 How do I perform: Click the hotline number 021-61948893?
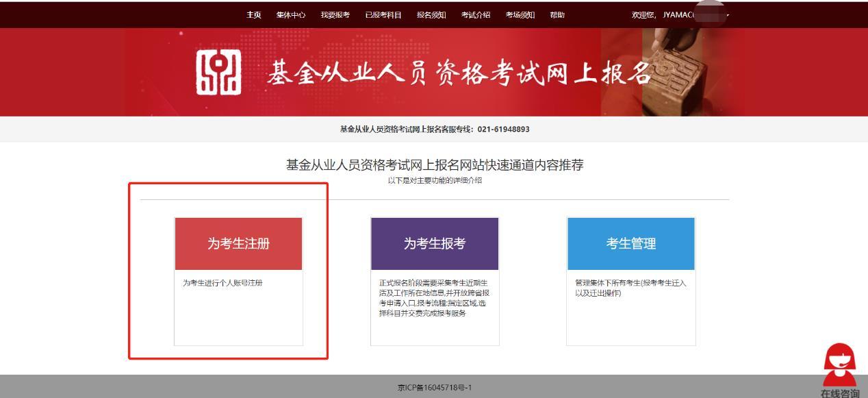pos(502,129)
